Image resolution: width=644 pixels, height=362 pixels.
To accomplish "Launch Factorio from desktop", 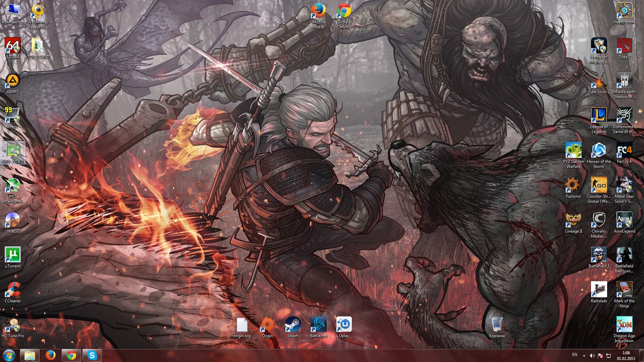I will click(x=574, y=188).
